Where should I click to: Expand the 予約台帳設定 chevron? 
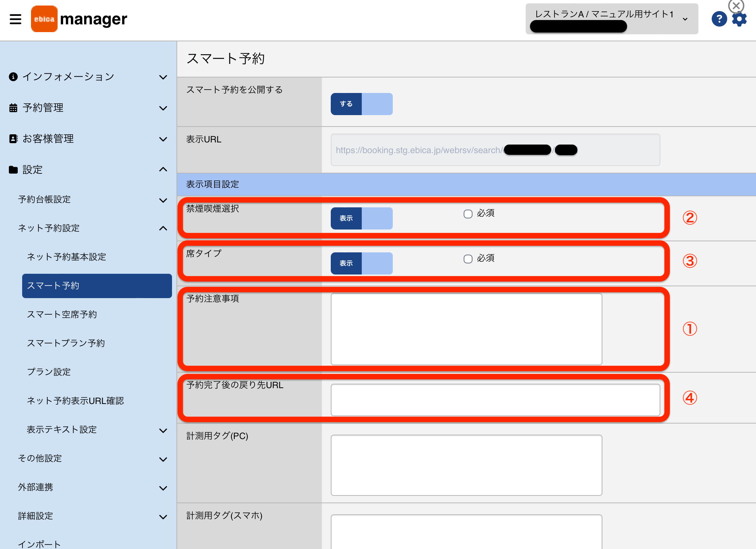point(163,200)
